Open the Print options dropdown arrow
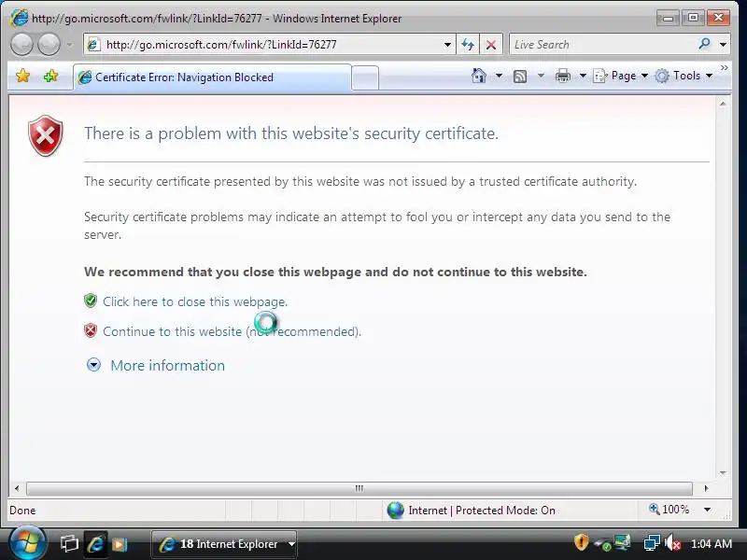Viewport: 747px width, 560px height. coord(583,76)
